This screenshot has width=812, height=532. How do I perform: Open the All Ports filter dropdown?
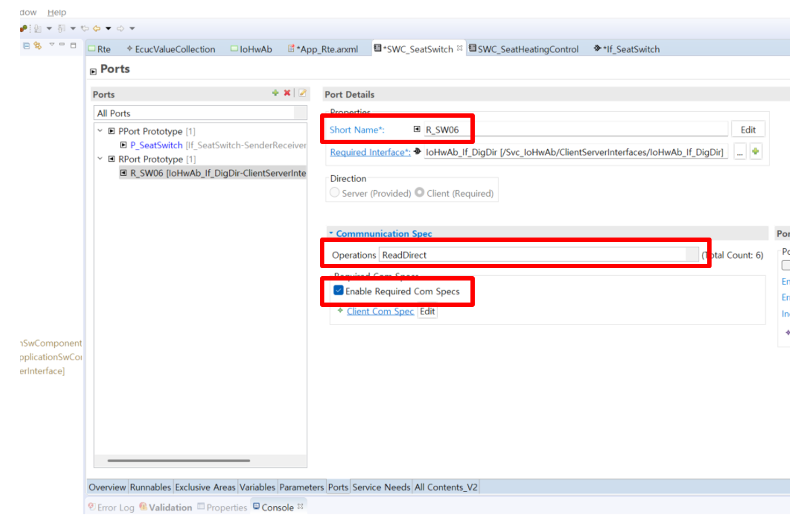[x=300, y=113]
